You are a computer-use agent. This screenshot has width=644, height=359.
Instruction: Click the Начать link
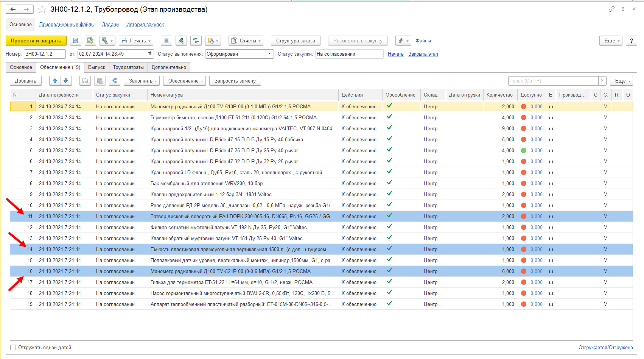pos(396,54)
